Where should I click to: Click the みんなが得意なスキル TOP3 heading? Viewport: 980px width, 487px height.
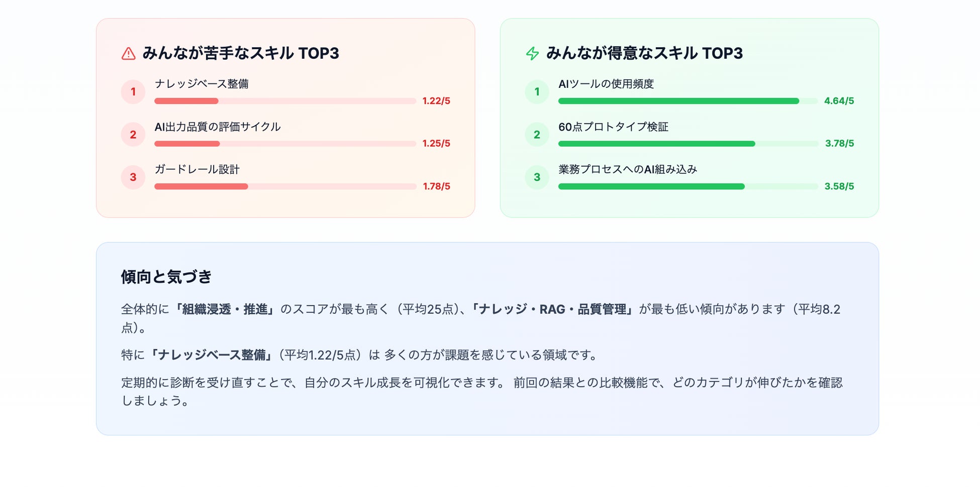(x=644, y=53)
